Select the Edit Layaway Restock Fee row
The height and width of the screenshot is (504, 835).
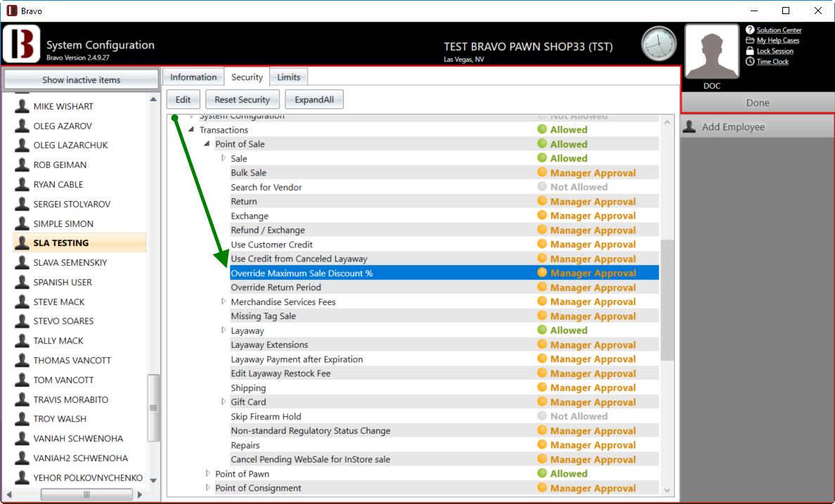(444, 373)
